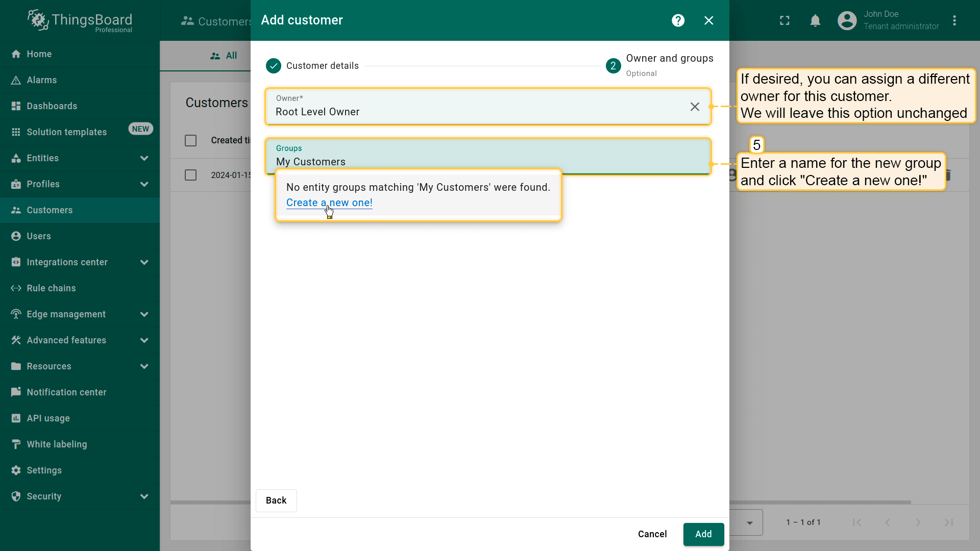This screenshot has width=980, height=551.
Task: Open the Dashboards menu item
Action: coord(52,106)
